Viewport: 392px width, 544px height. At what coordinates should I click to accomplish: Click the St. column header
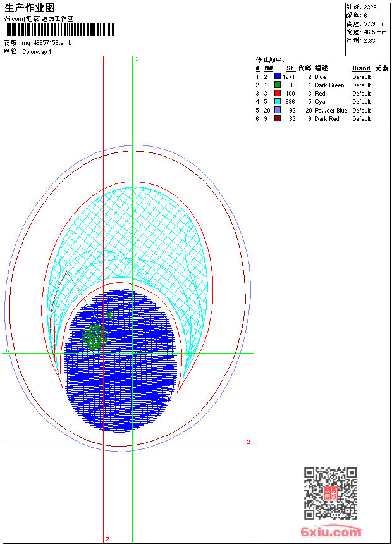(x=290, y=68)
